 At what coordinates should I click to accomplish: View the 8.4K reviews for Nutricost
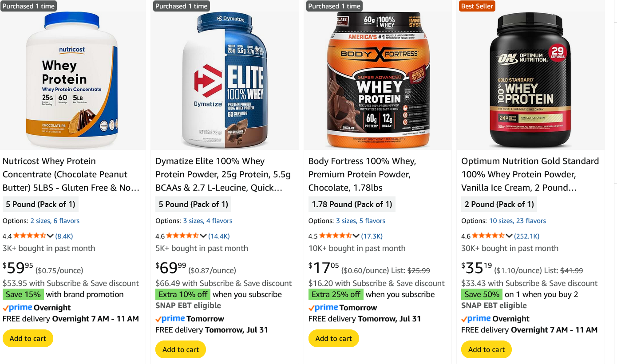tap(64, 236)
